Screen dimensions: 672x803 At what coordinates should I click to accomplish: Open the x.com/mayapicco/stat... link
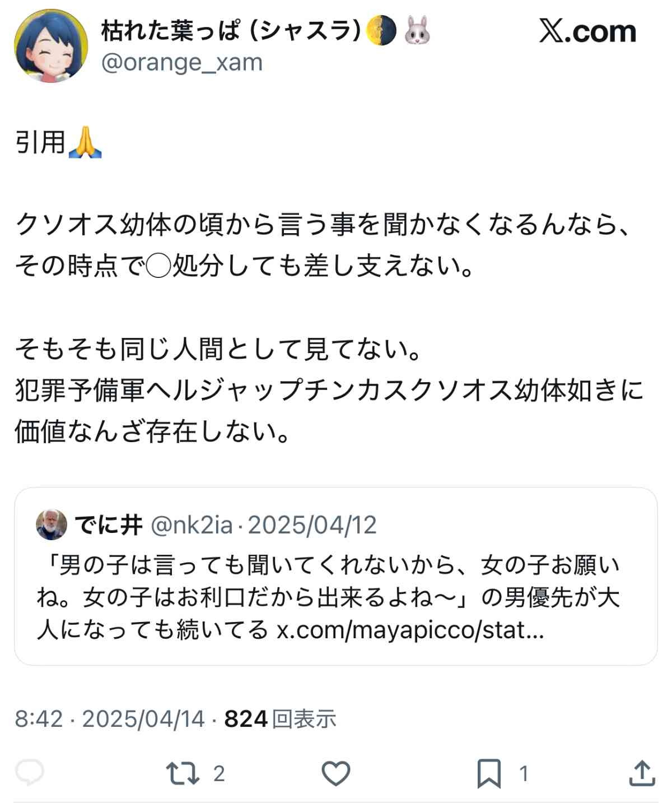click(410, 630)
